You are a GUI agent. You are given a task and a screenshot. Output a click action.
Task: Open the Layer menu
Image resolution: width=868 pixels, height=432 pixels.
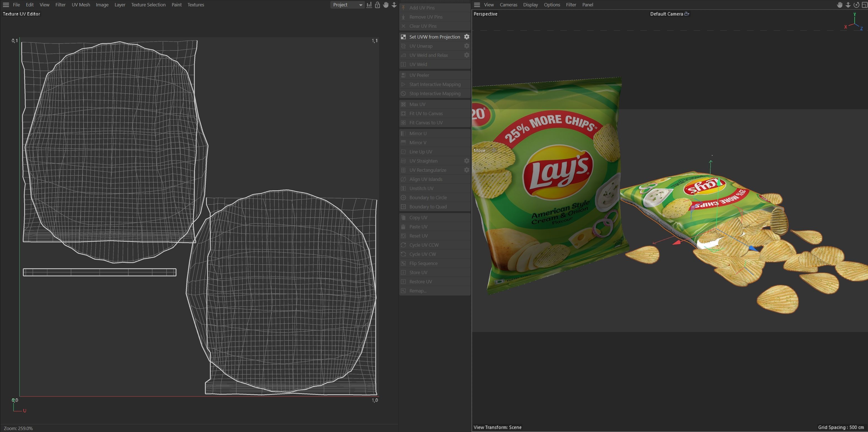[x=120, y=5]
